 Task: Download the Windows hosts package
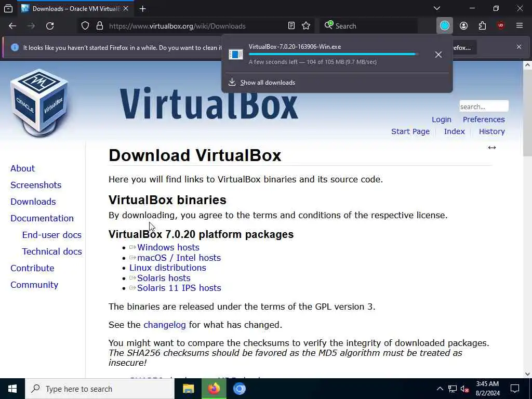click(x=168, y=247)
